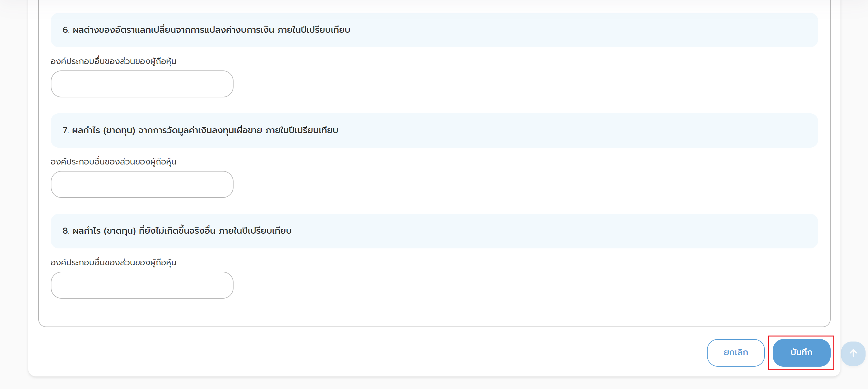The height and width of the screenshot is (389, 868).
Task: Discard changes with the outlined ยกเลิก button
Action: click(x=735, y=352)
